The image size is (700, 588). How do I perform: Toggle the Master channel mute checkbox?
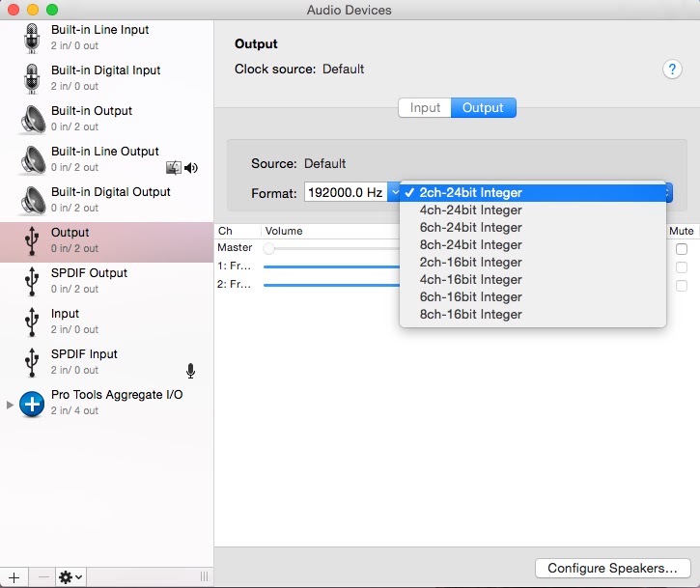pos(682,249)
